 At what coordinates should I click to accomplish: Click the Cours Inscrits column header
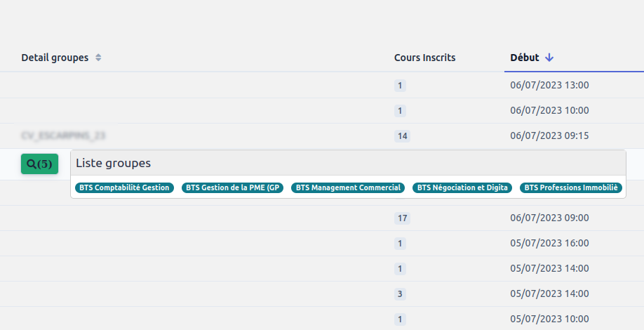(x=424, y=58)
